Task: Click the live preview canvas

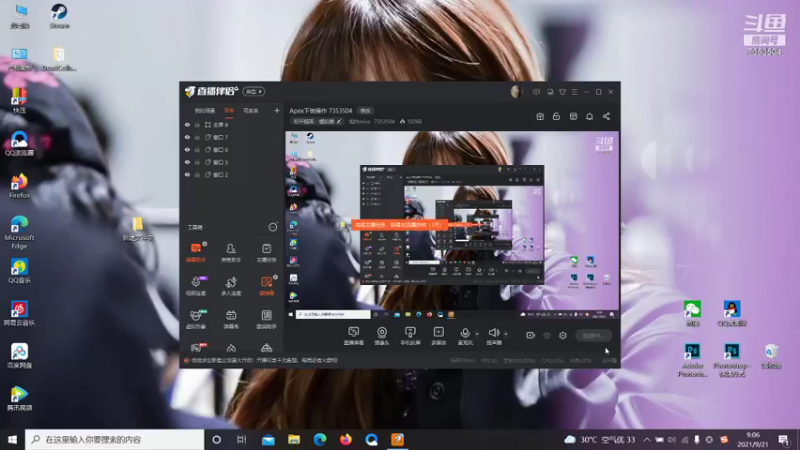Action: coord(452,225)
